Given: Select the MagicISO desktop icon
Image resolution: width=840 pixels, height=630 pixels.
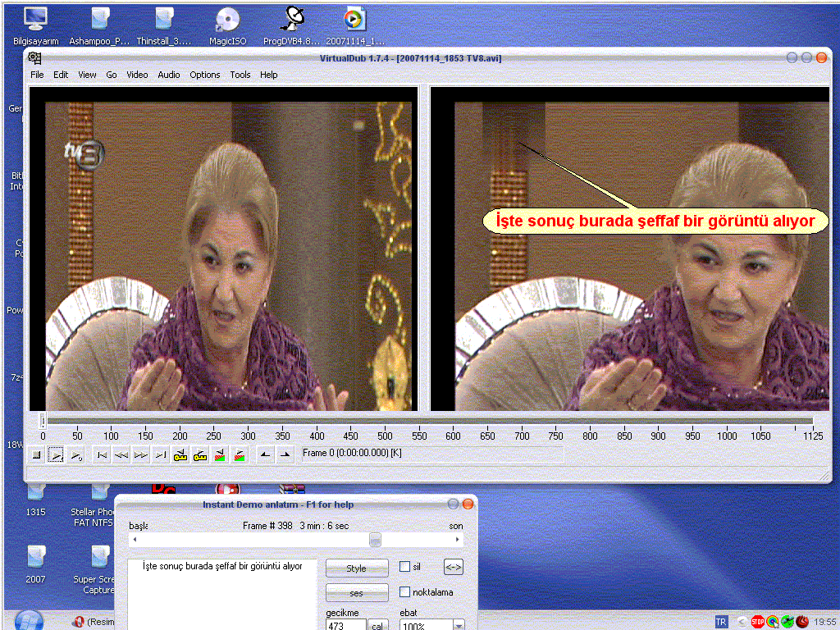Looking at the screenshot, I should tap(228, 25).
